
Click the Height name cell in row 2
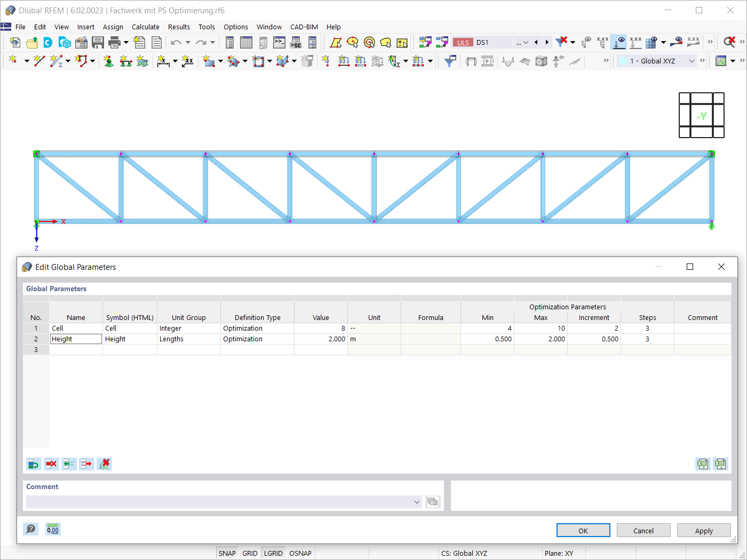click(x=76, y=339)
